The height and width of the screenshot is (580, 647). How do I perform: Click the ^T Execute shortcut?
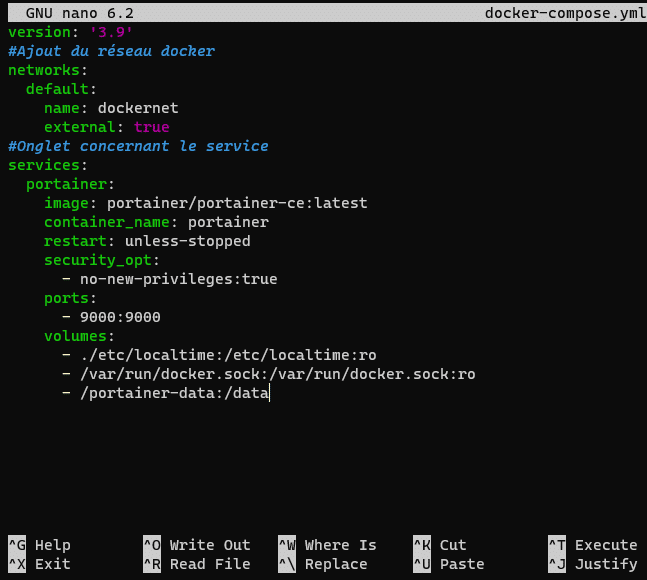(593, 545)
